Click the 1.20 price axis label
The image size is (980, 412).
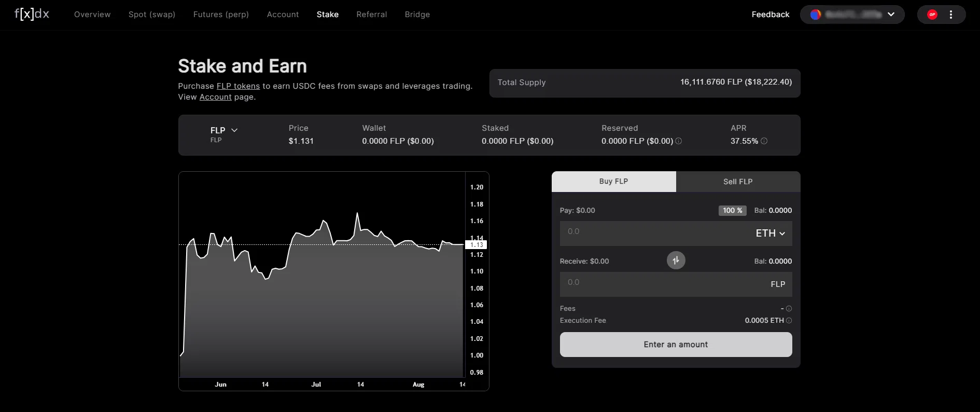coord(477,187)
